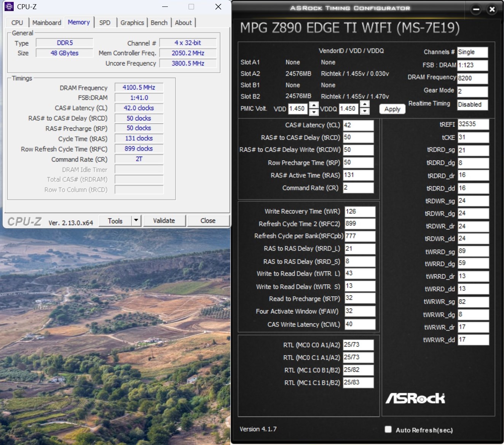Go to the Bench tab

(x=159, y=23)
